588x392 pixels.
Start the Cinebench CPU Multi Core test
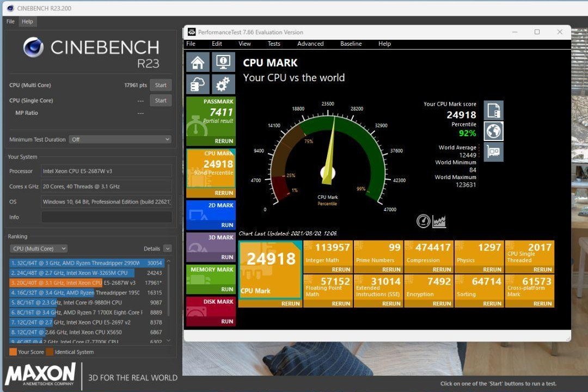161,85
